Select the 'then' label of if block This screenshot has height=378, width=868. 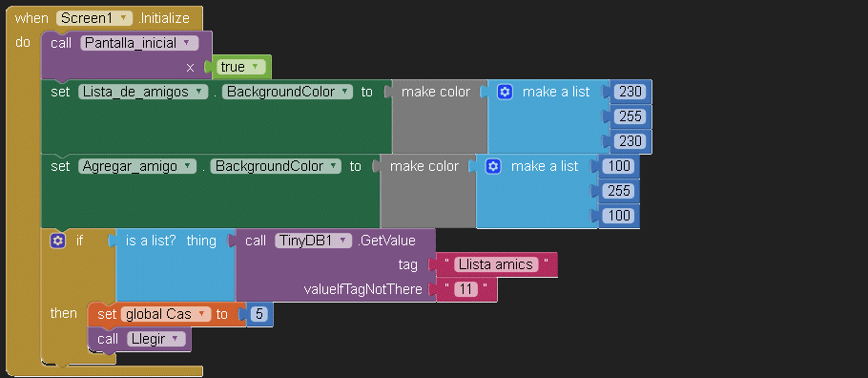pos(64,314)
